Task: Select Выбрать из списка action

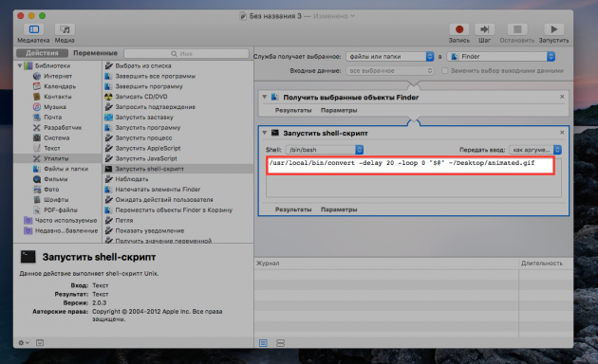Action: tap(143, 65)
